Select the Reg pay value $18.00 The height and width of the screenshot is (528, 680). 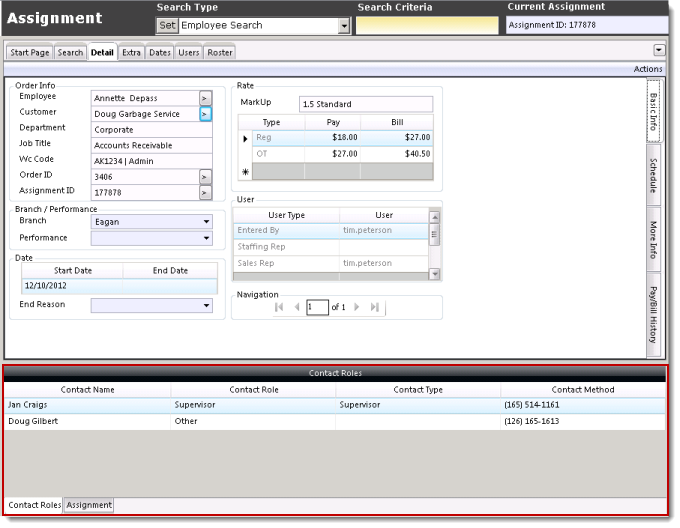click(x=332, y=137)
